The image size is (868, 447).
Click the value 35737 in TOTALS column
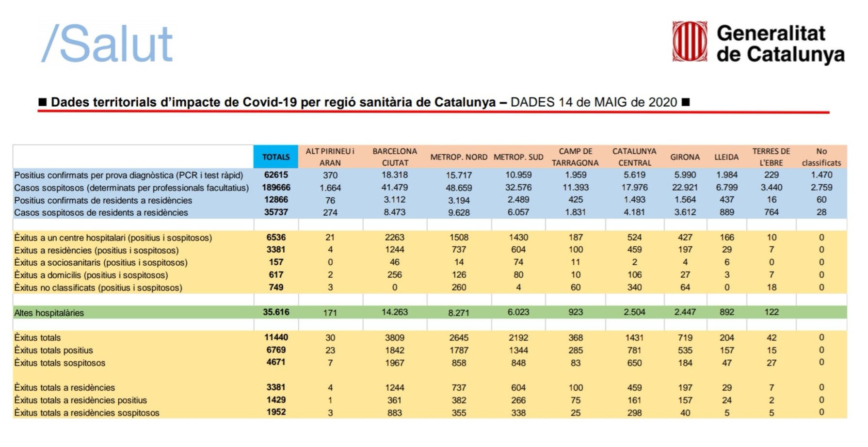276,212
